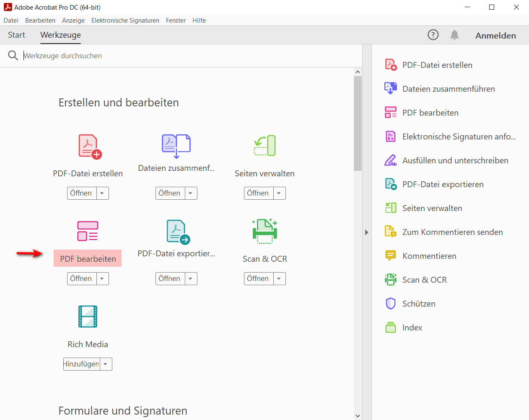
Task: Click the scrollbar down arrow
Action: click(358, 416)
